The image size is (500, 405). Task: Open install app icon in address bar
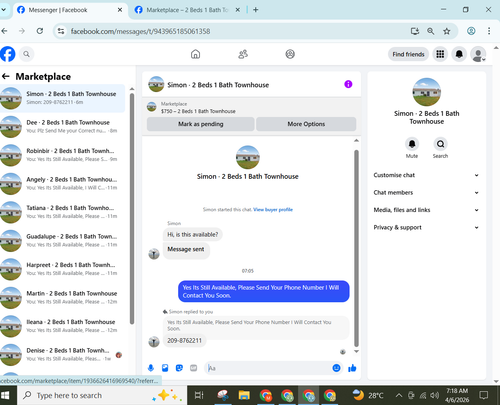point(415,31)
